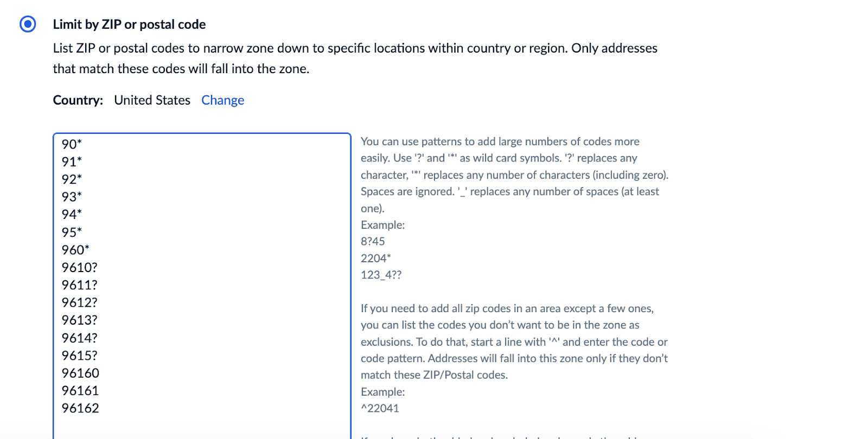
Task: Place cursor on the 9610? line
Action: pyautogui.click(x=79, y=267)
